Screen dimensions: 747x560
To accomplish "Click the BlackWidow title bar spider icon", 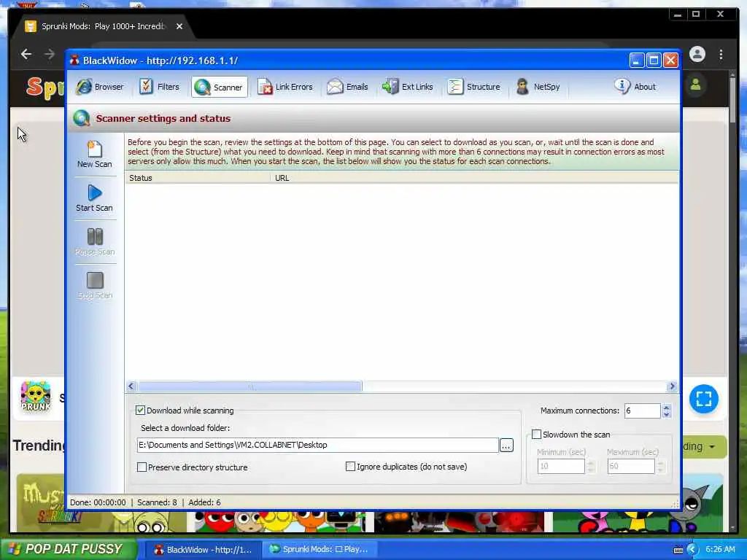I will [74, 60].
